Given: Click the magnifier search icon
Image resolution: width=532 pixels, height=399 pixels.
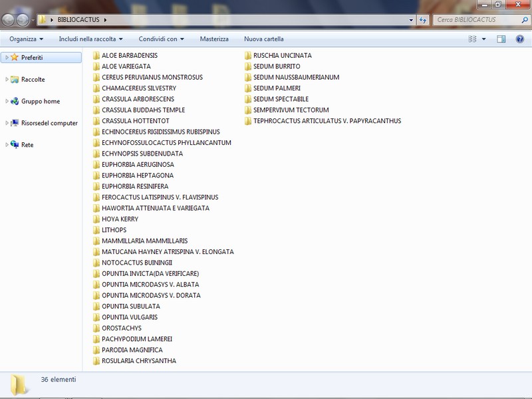Looking at the screenshot, I should point(525,20).
